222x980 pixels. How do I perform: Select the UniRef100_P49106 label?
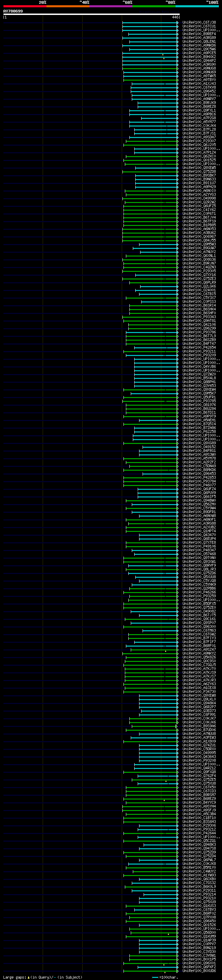(199, 546)
